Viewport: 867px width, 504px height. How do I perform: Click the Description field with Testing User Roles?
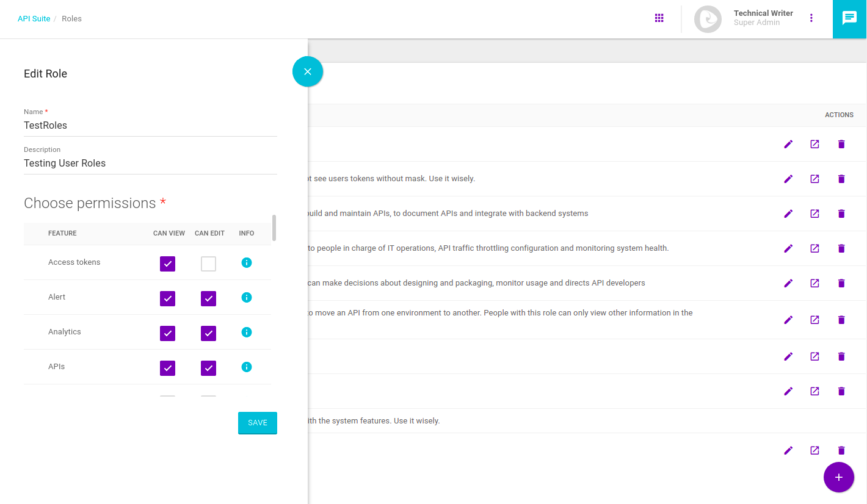pyautogui.click(x=150, y=164)
